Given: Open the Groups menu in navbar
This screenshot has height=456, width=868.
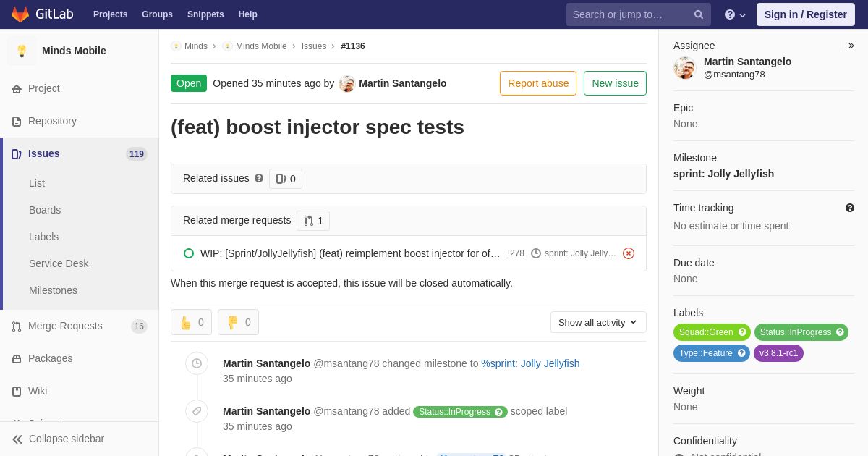Looking at the screenshot, I should (x=157, y=14).
